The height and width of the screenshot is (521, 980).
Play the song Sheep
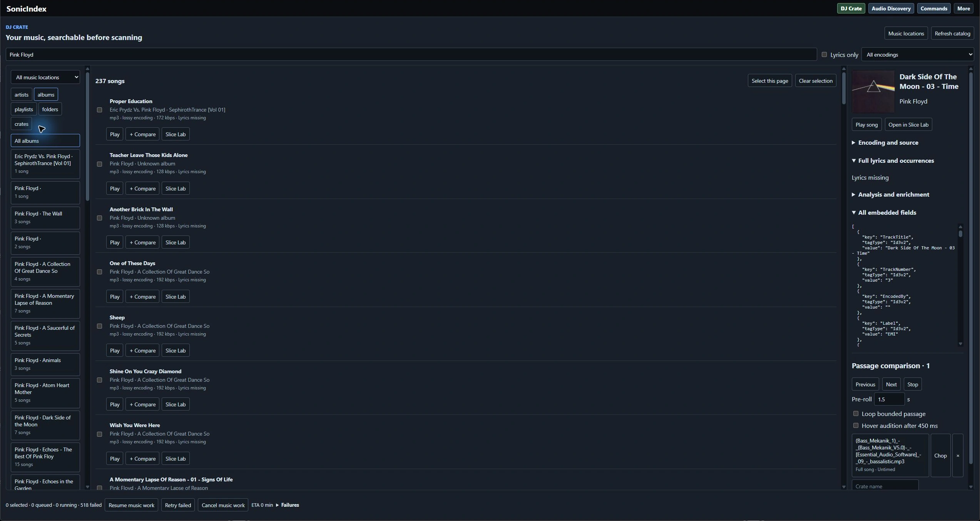click(x=115, y=350)
